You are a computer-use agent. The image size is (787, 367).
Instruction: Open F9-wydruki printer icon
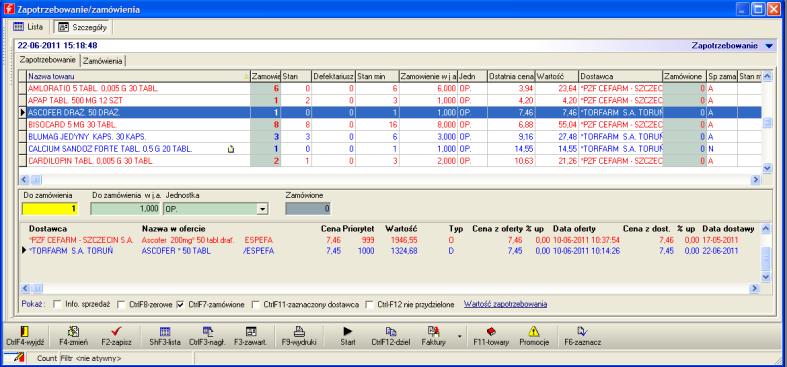tap(299, 331)
